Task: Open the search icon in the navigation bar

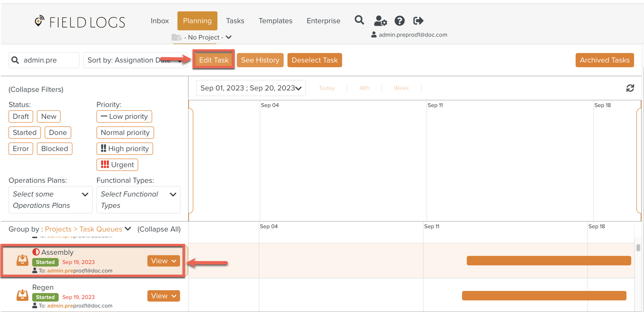Action: coord(359,21)
